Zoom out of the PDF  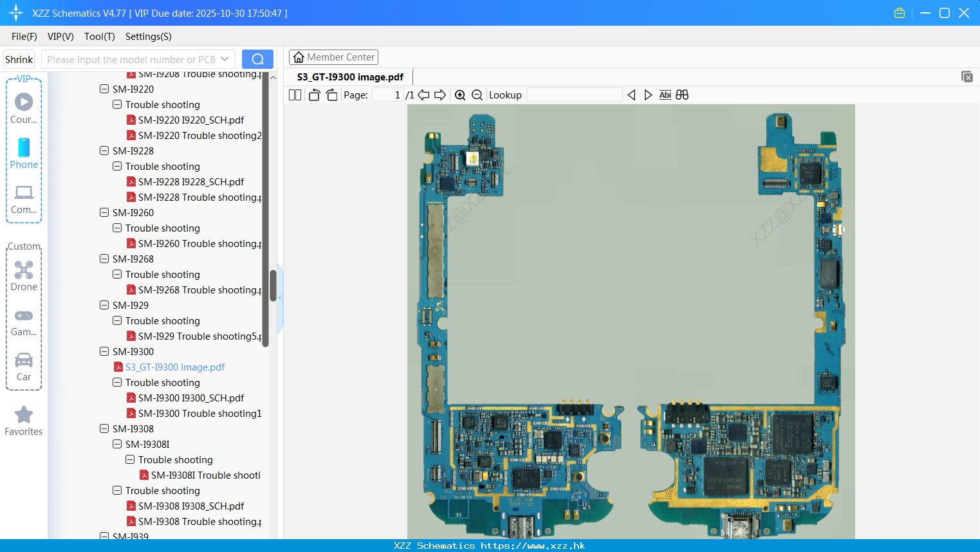477,95
